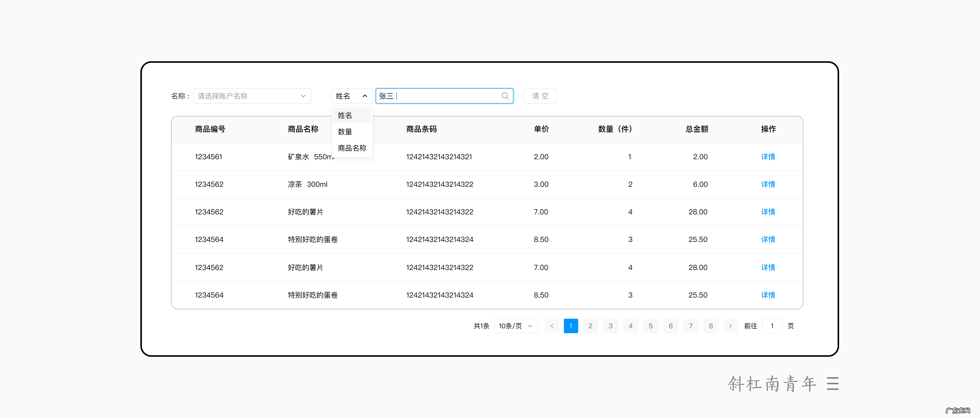Viewport: 980px width, 418px height.
Task: Select the highlighted page 1 button
Action: (571, 326)
